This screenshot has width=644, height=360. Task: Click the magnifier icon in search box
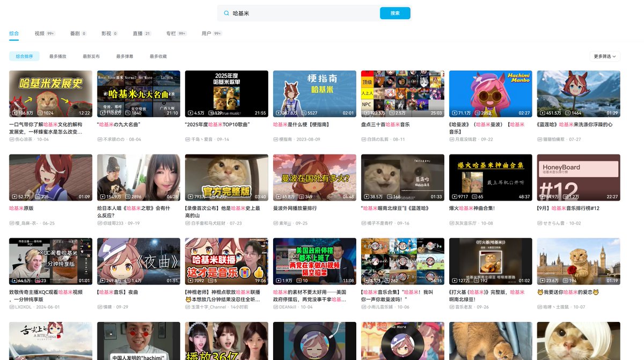(x=227, y=13)
